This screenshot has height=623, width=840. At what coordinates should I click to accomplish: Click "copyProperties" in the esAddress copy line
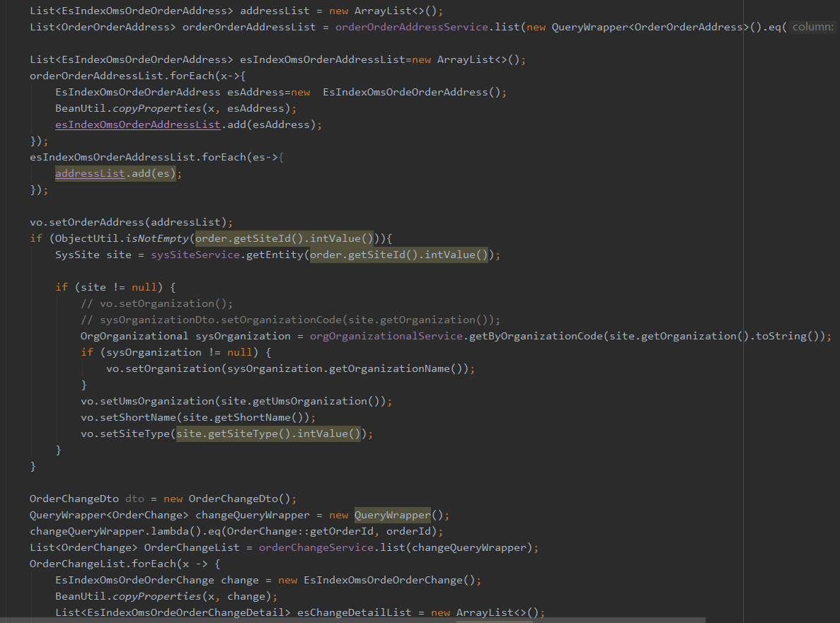tap(156, 108)
